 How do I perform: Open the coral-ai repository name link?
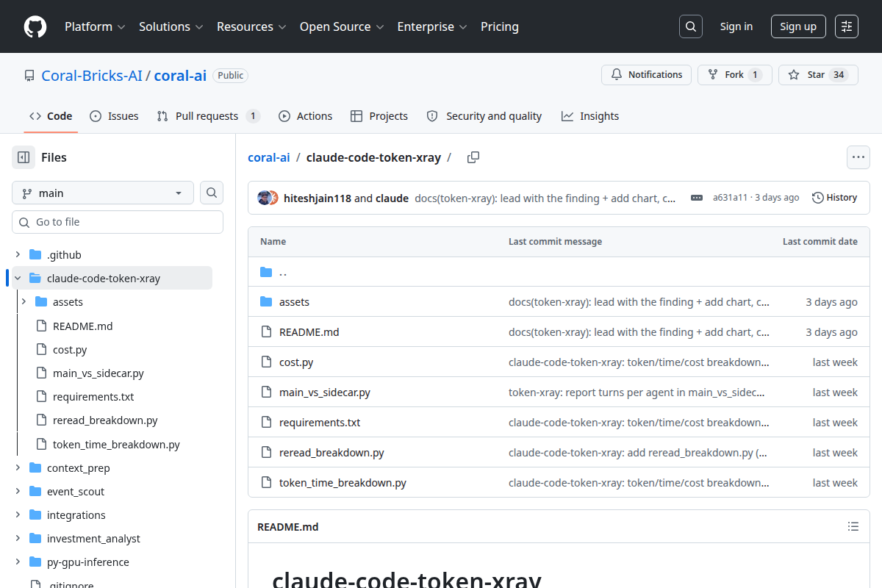[181, 75]
